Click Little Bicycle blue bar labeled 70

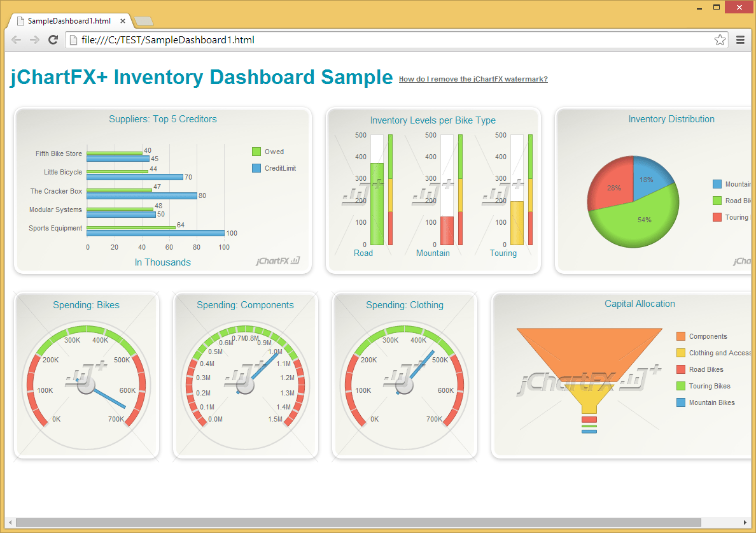pyautogui.click(x=134, y=177)
